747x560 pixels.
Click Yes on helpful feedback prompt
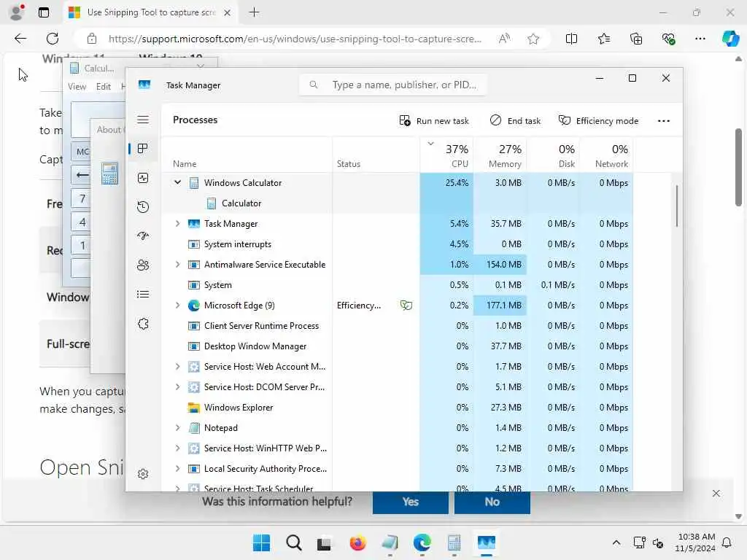(x=410, y=502)
